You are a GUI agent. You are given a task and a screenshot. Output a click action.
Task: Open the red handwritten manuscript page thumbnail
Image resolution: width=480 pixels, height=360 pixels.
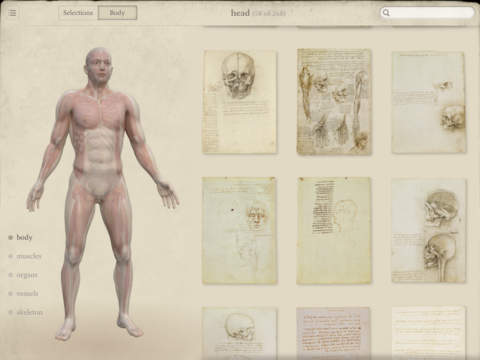(x=333, y=333)
